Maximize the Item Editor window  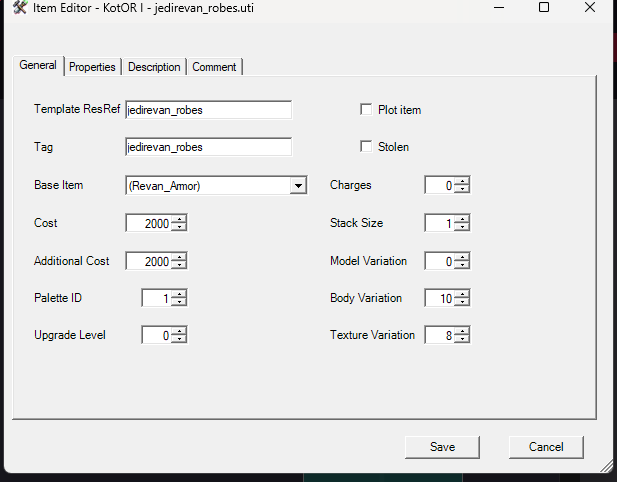point(544,7)
